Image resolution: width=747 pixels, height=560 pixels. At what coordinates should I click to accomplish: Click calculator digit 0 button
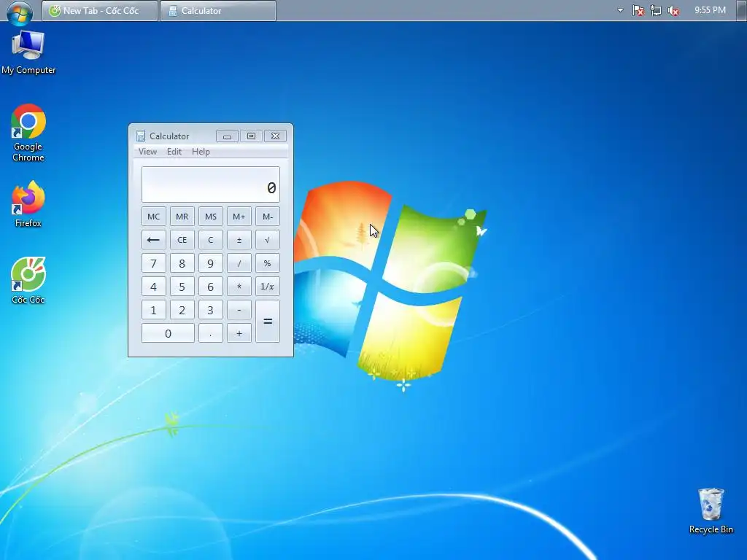168,333
